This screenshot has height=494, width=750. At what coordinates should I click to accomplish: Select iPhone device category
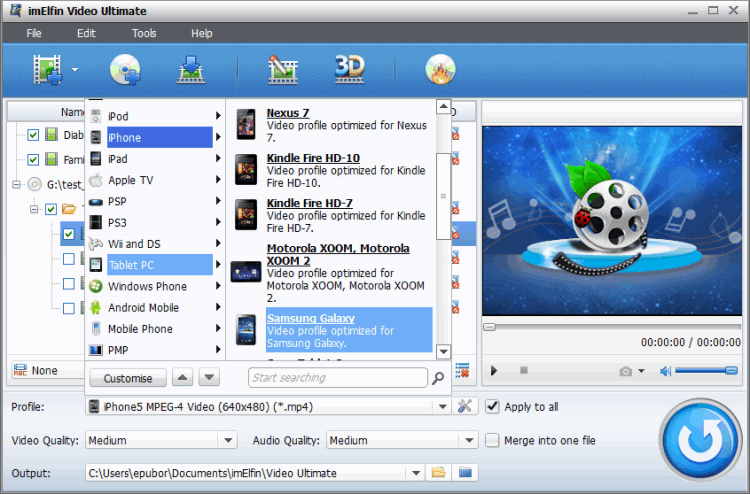pyautogui.click(x=155, y=138)
